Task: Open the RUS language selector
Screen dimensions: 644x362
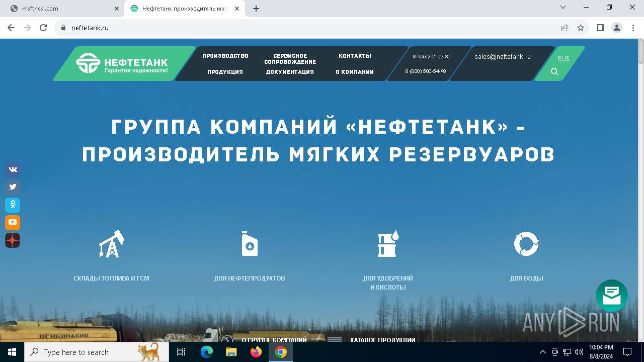Action: coord(563,59)
